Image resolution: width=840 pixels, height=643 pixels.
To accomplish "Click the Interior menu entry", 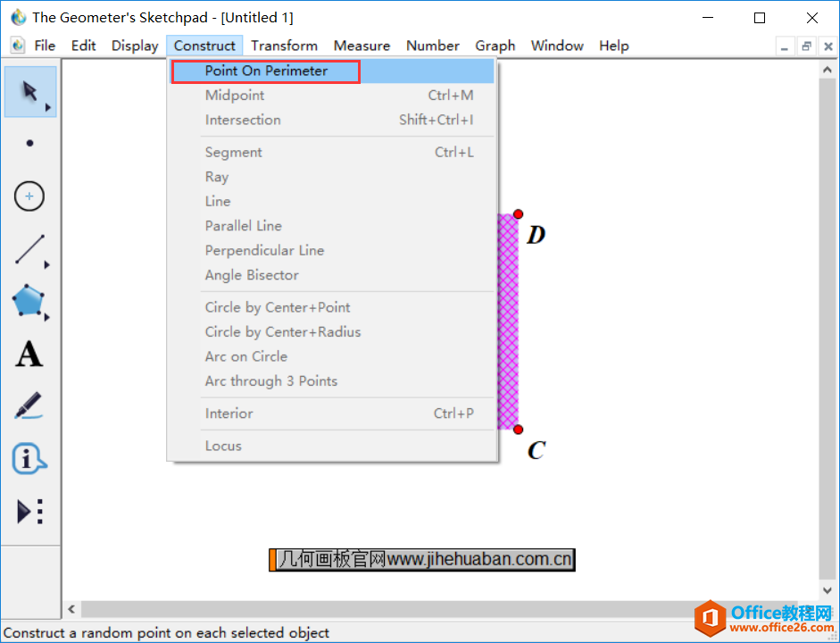I will tap(332, 413).
